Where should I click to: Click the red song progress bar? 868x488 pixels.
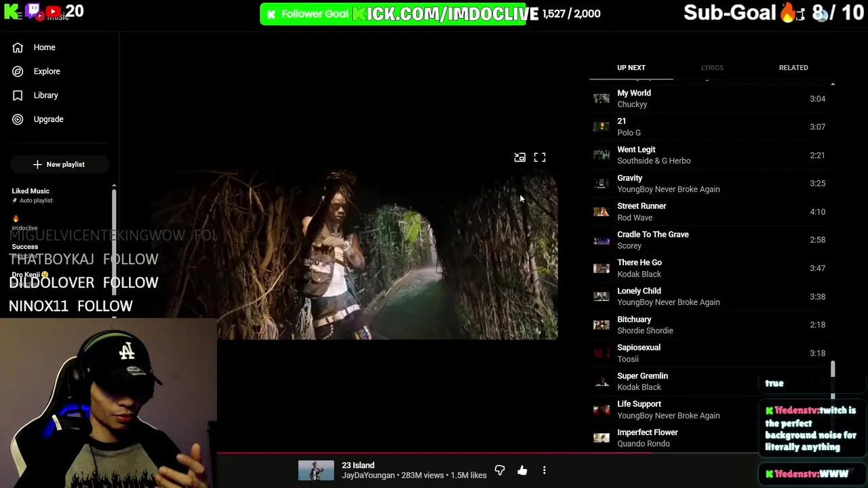point(434,453)
